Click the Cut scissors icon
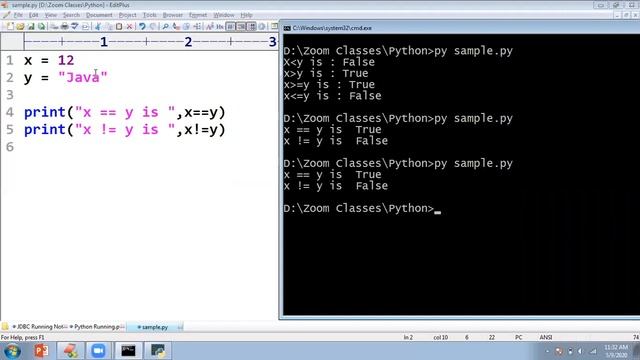The height and width of the screenshot is (360, 640). click(x=98, y=27)
